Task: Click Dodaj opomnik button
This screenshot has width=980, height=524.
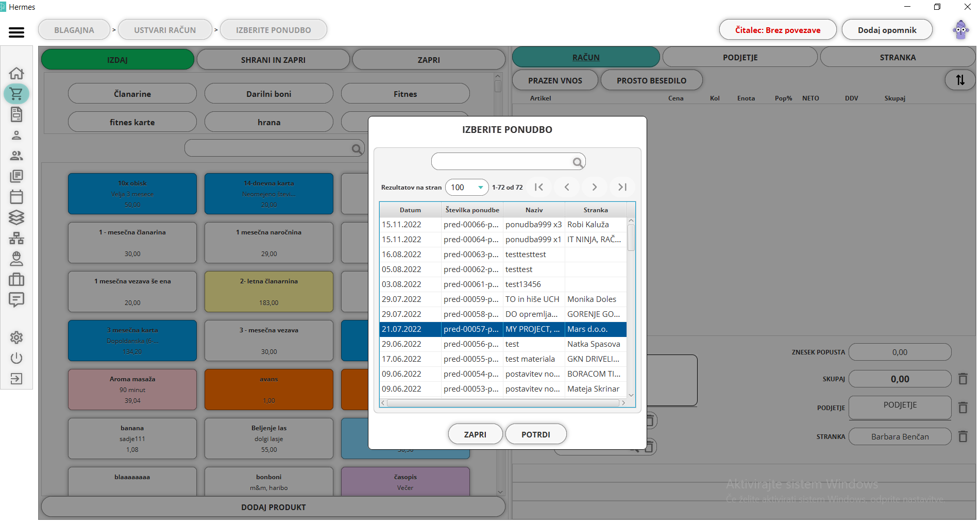Action: pos(887,30)
